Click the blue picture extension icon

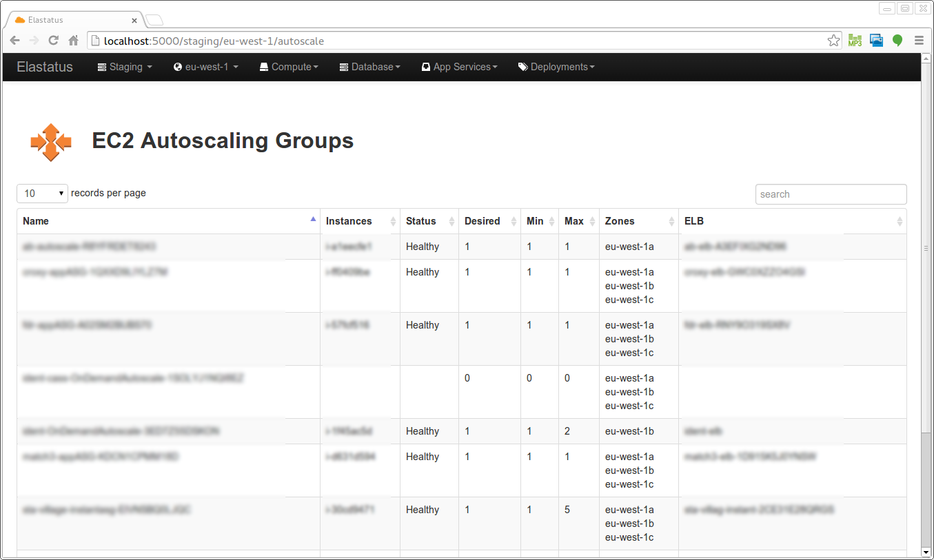click(x=876, y=41)
